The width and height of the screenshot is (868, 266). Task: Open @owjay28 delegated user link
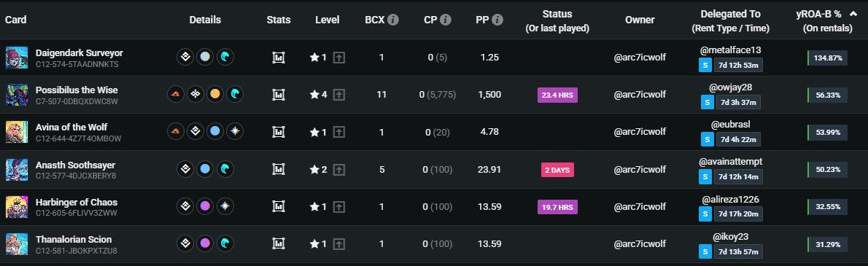click(731, 87)
